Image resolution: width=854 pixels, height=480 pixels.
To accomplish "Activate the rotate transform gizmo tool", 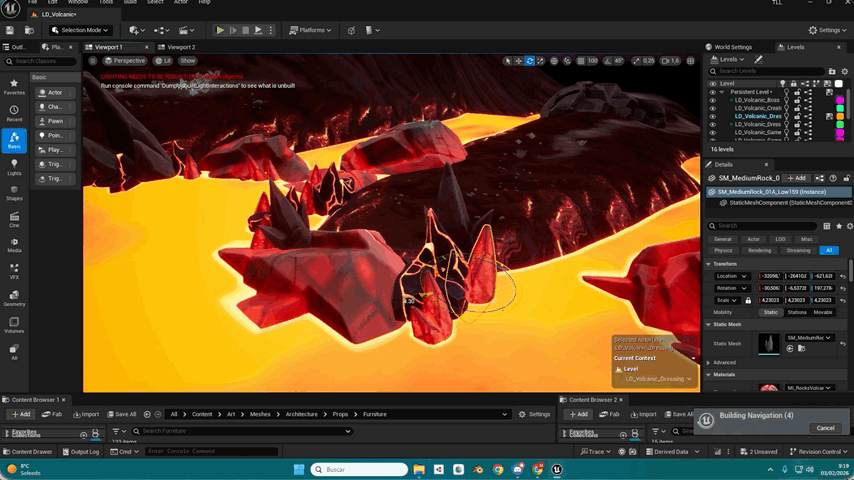I will pos(529,61).
